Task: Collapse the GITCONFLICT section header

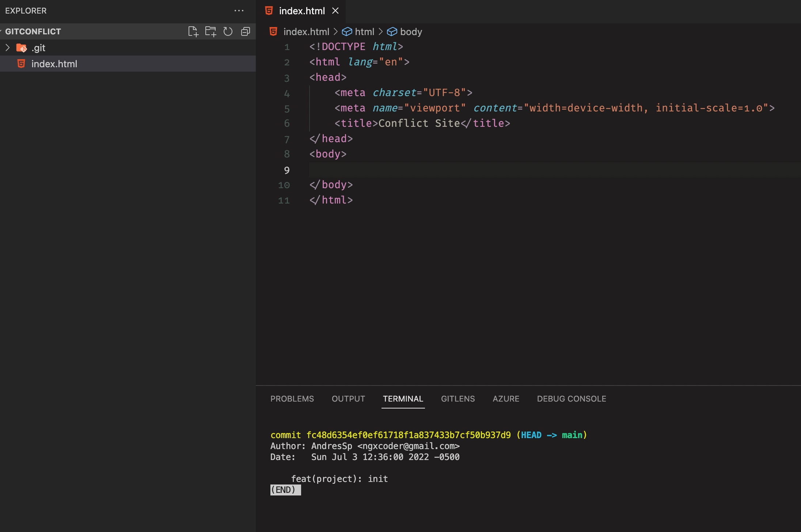Action: click(x=128, y=31)
